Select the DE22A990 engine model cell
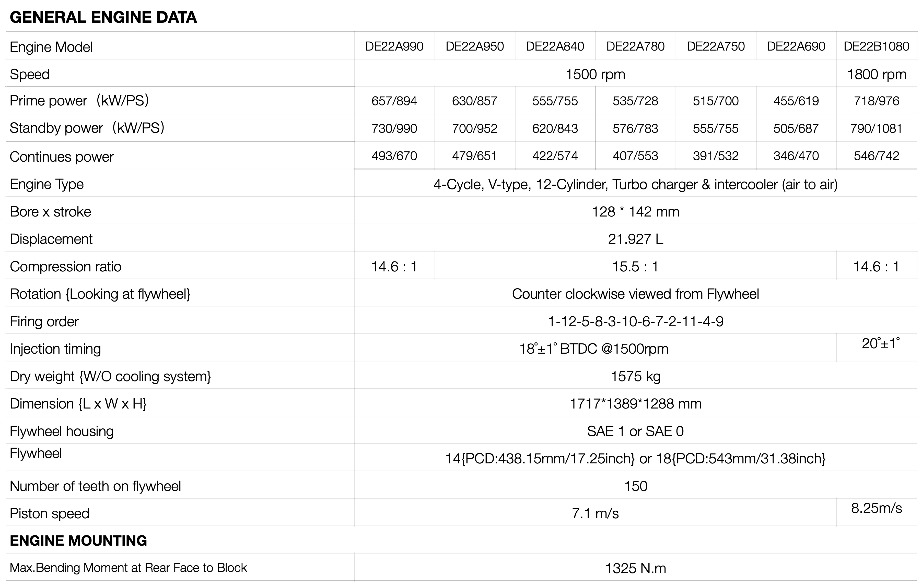This screenshot has width=922, height=588. click(x=394, y=46)
